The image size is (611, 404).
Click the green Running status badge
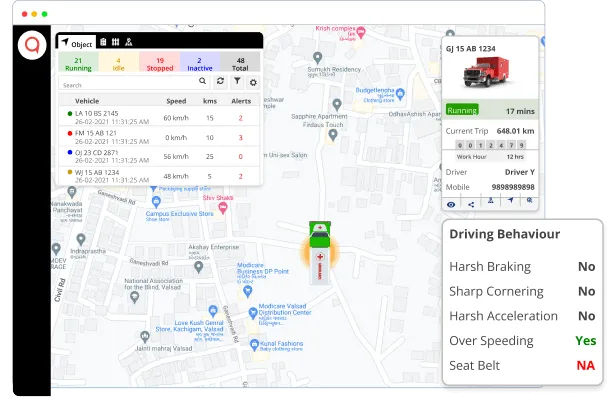[x=462, y=110]
